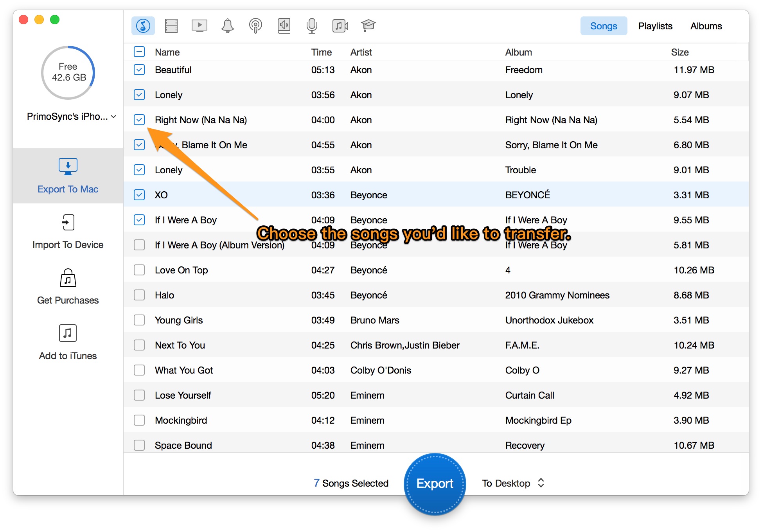The width and height of the screenshot is (762, 532).
Task: Click the Get Purchases label
Action: 68,300
